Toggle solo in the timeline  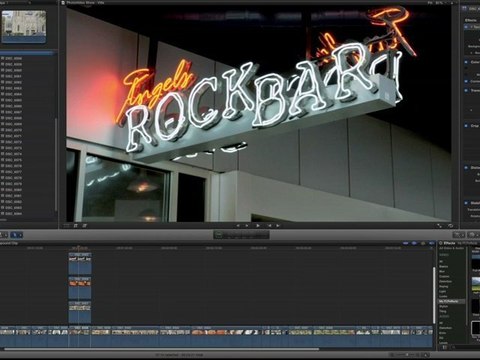(423, 243)
